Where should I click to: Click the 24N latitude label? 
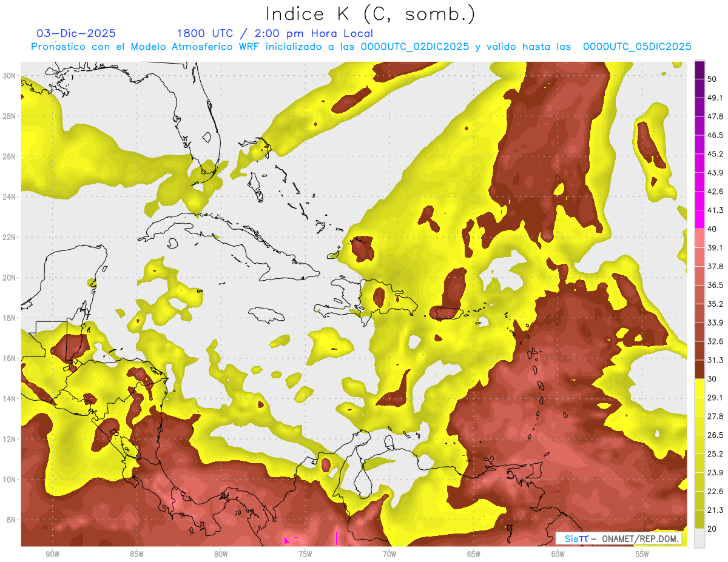pyautogui.click(x=9, y=197)
